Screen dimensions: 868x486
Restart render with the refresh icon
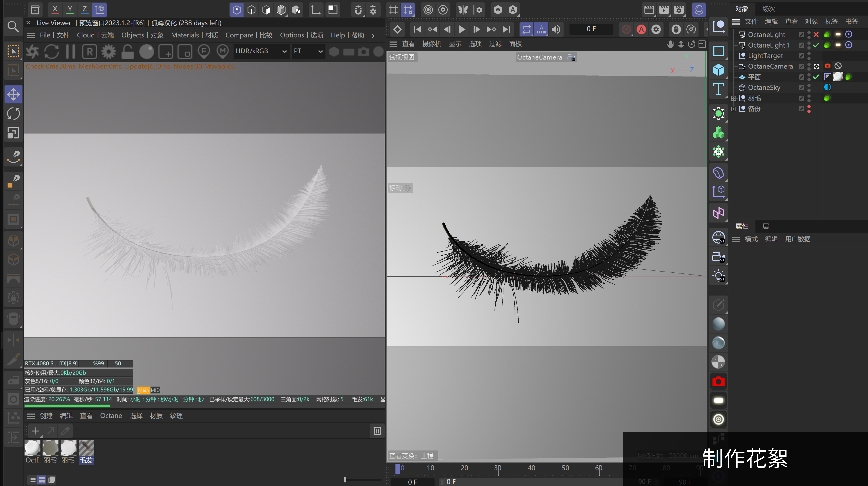pos(51,51)
